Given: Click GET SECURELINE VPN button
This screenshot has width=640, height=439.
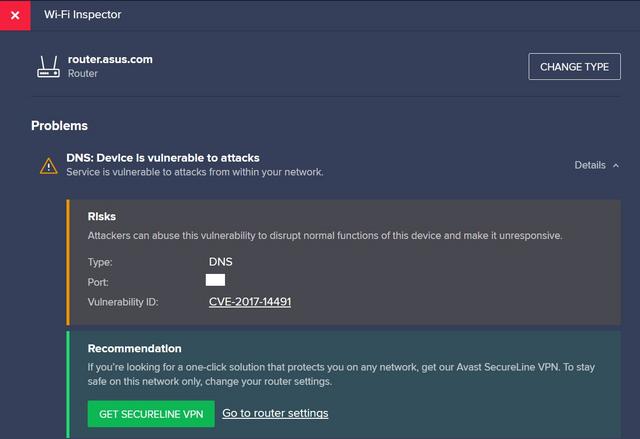Looking at the screenshot, I should [151, 414].
